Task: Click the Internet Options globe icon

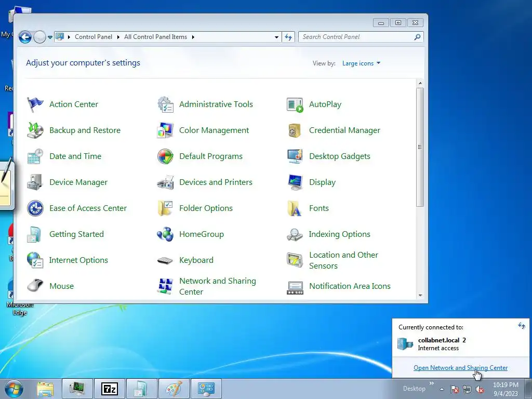Action: pyautogui.click(x=35, y=260)
